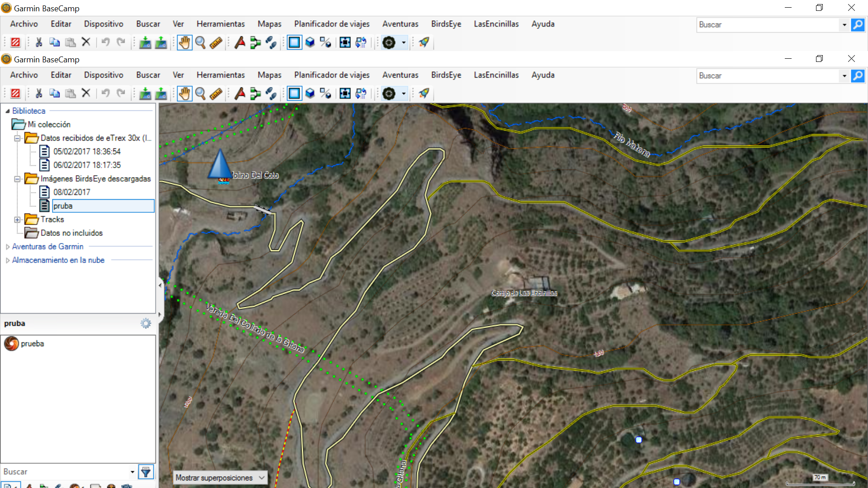The width and height of the screenshot is (868, 488).
Task: Click footprints track tool in background window toolbar
Action: point(271,42)
